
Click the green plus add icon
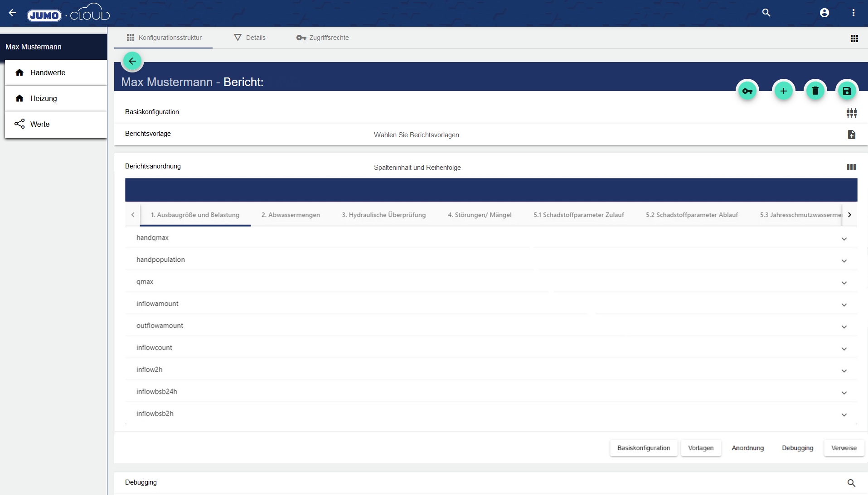[783, 91]
